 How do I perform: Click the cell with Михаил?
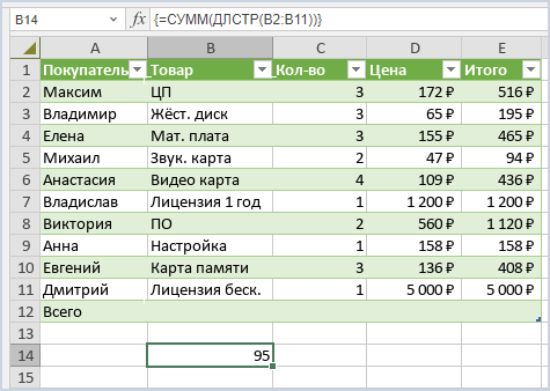[x=94, y=158]
